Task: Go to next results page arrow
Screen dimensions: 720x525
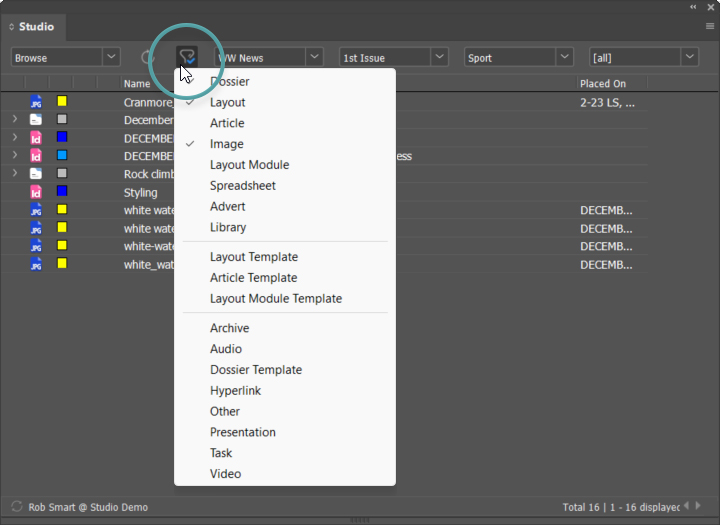Action: pos(698,506)
